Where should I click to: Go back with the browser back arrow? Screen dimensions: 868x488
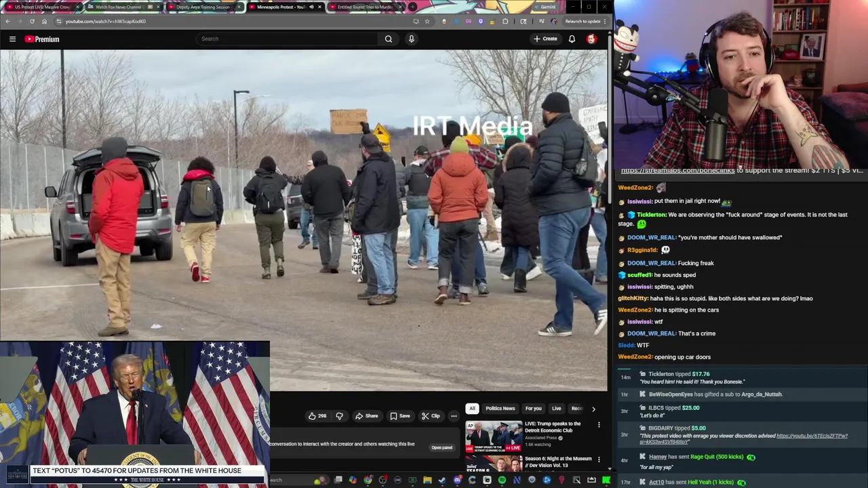point(7,21)
